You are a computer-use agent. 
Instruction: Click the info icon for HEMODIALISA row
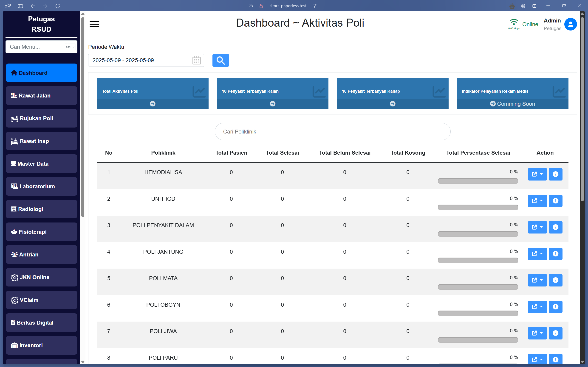point(555,174)
